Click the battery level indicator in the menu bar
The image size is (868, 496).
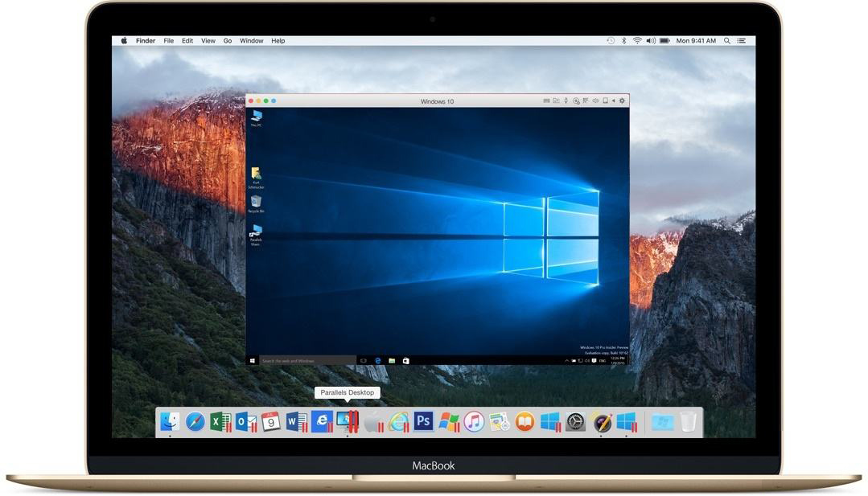coord(664,40)
